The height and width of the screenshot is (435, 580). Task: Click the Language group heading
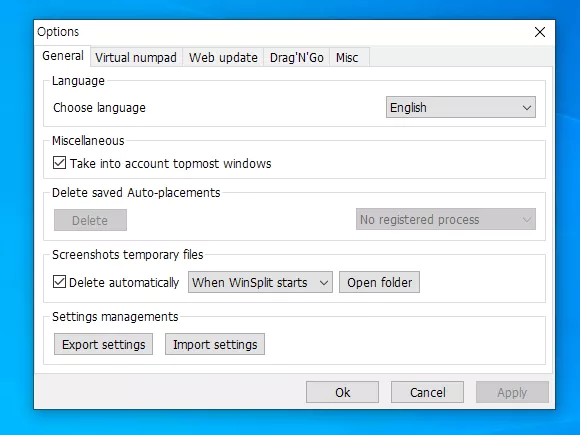[78, 81]
